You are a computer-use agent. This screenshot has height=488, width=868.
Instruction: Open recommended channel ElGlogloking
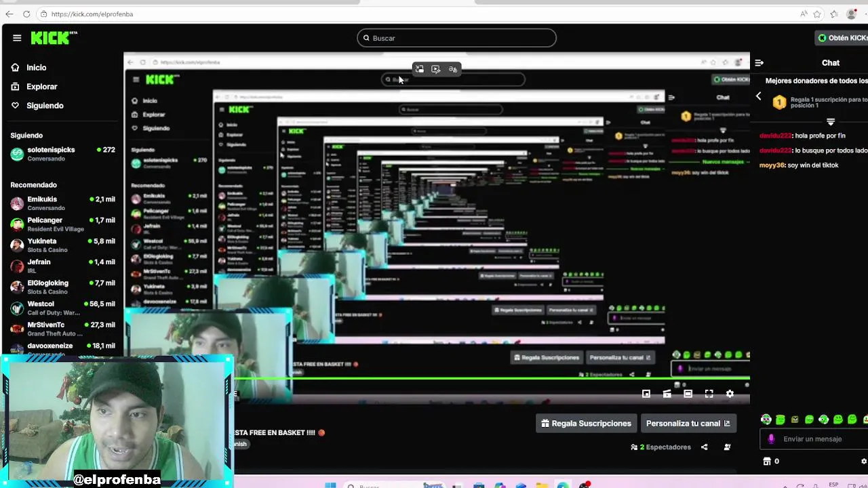point(62,287)
